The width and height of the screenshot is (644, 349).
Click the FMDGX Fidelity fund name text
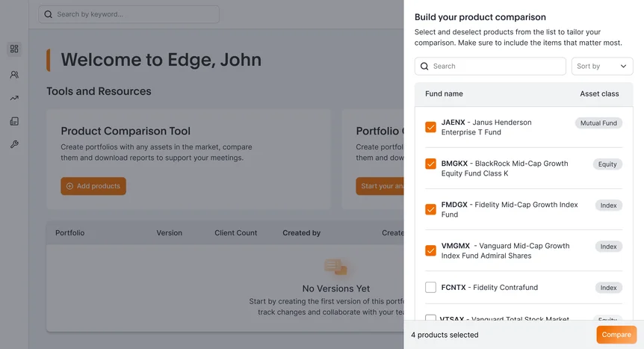click(510, 209)
